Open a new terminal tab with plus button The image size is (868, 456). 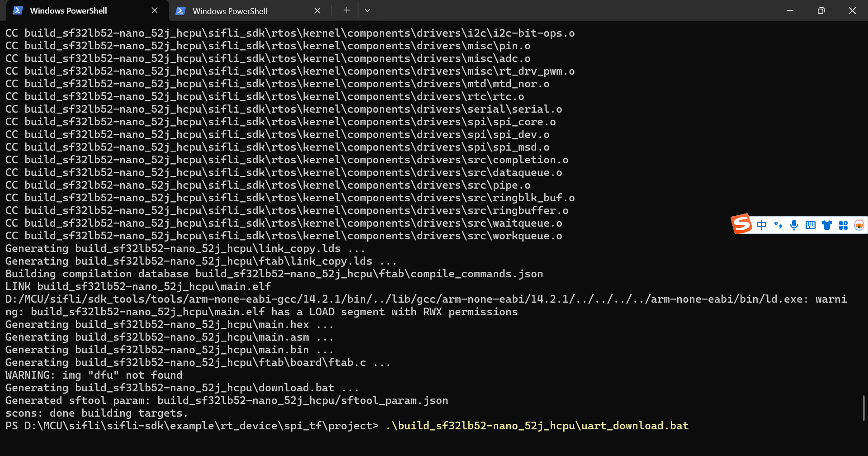pos(347,10)
